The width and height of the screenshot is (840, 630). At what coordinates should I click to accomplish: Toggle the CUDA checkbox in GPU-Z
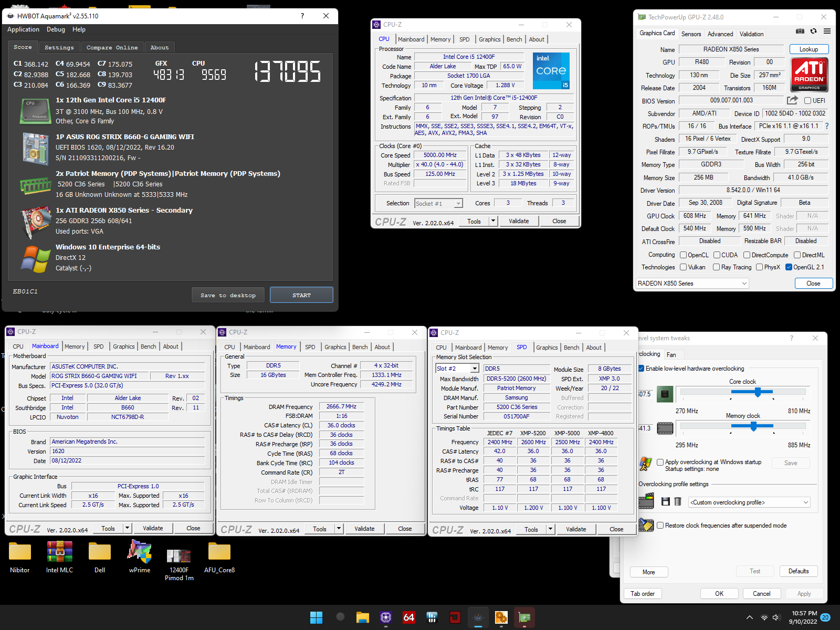[717, 255]
